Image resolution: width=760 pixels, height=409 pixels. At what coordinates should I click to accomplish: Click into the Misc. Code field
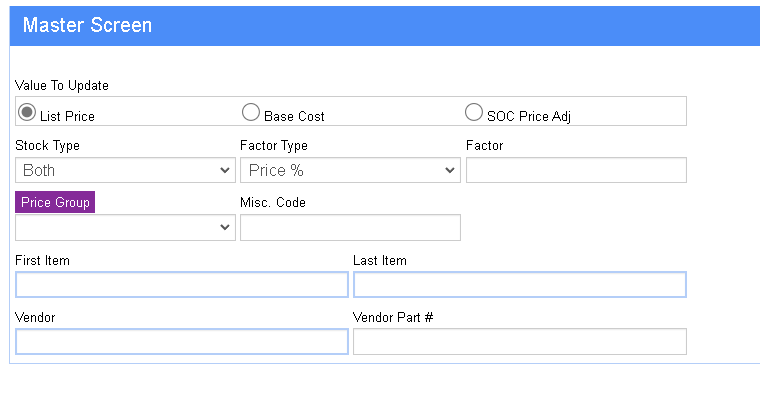[x=350, y=227]
